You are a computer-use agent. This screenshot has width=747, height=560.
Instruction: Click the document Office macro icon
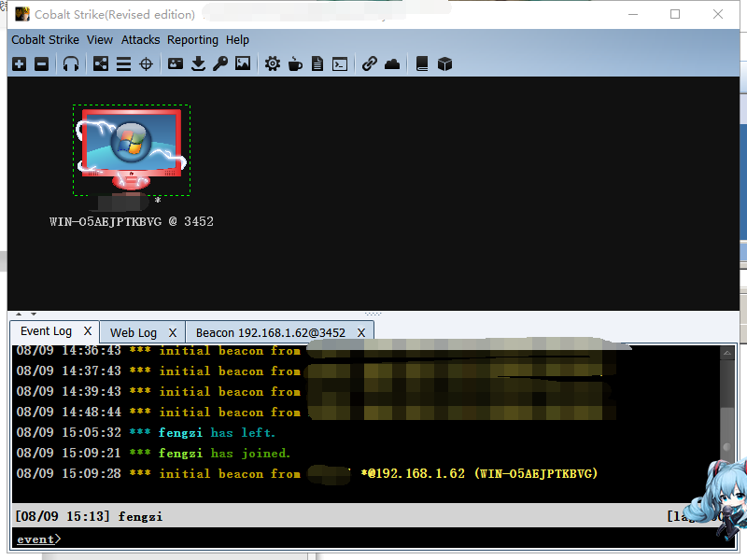(x=317, y=63)
